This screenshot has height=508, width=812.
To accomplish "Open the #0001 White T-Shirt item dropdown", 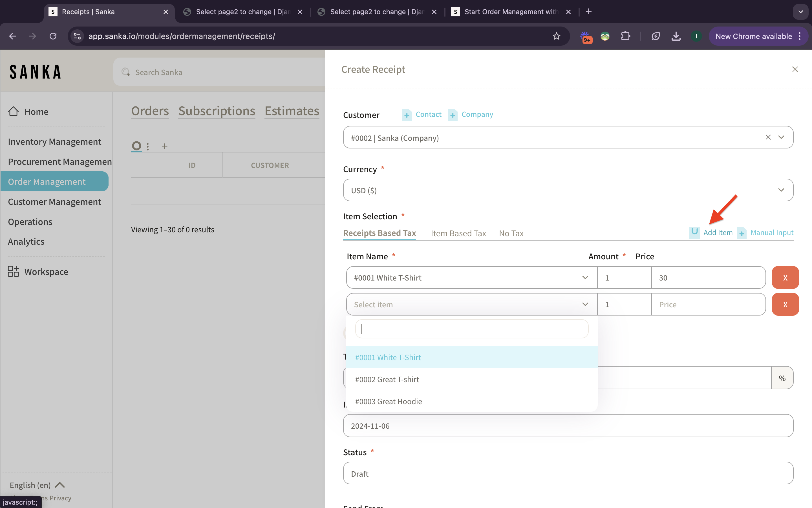I will (x=472, y=277).
